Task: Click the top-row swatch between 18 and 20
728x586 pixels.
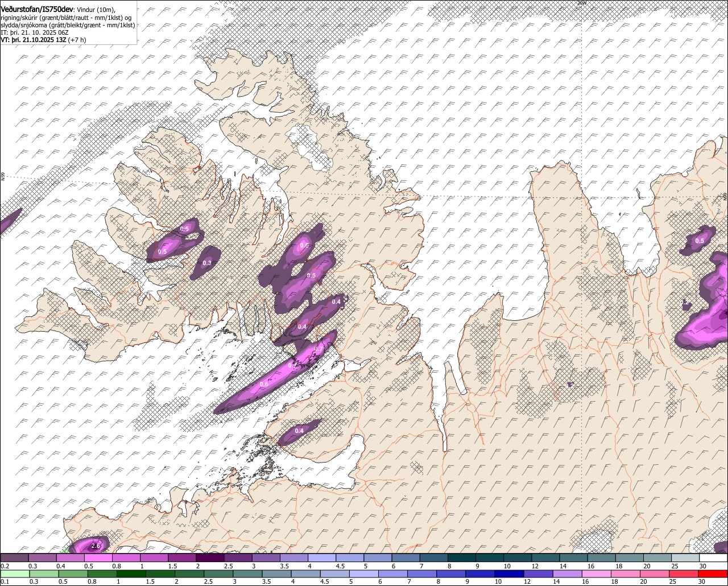Action: (x=630, y=558)
